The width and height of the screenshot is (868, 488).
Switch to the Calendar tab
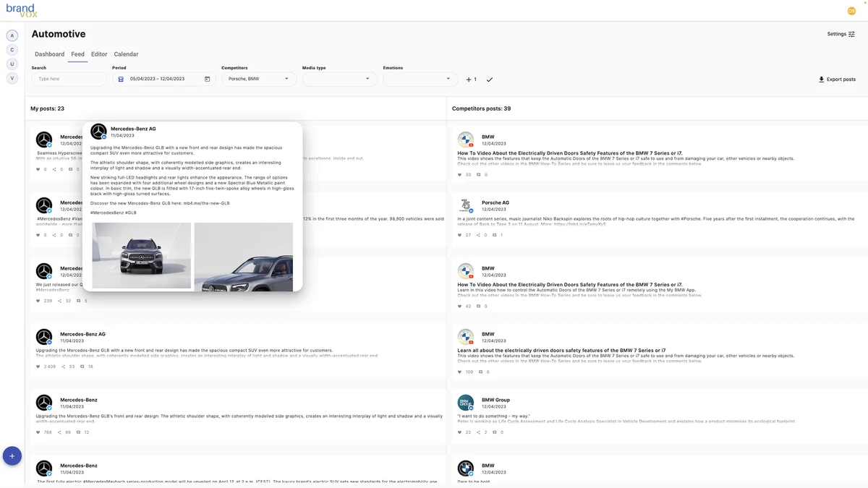126,54
